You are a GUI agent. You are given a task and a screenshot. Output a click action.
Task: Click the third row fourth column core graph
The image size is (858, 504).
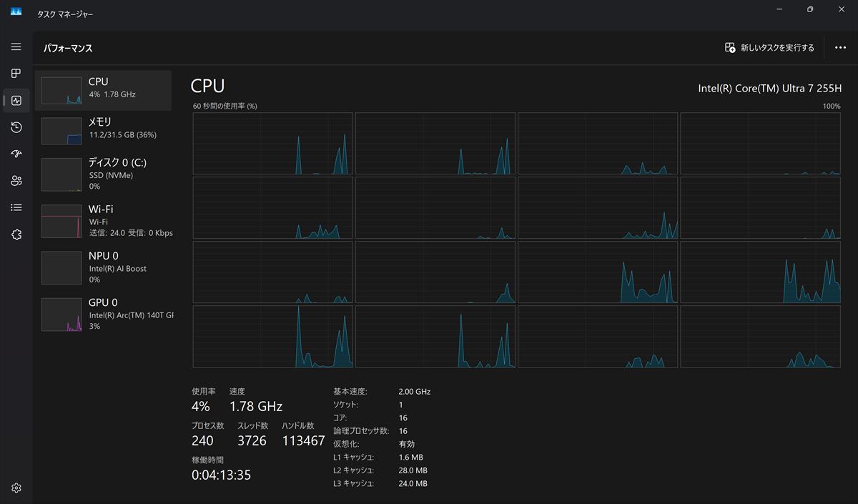tap(760, 272)
